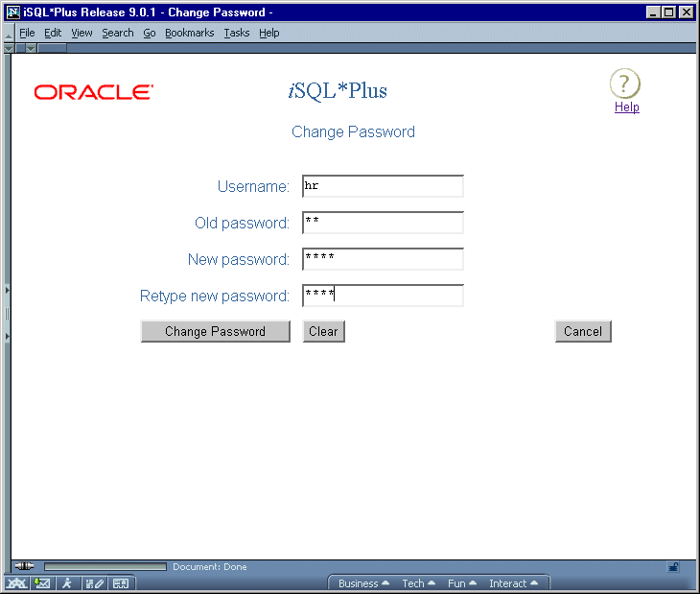The width and height of the screenshot is (700, 594).
Task: Collapse the menu bar with up-arrow grippy
Action: [x=8, y=33]
